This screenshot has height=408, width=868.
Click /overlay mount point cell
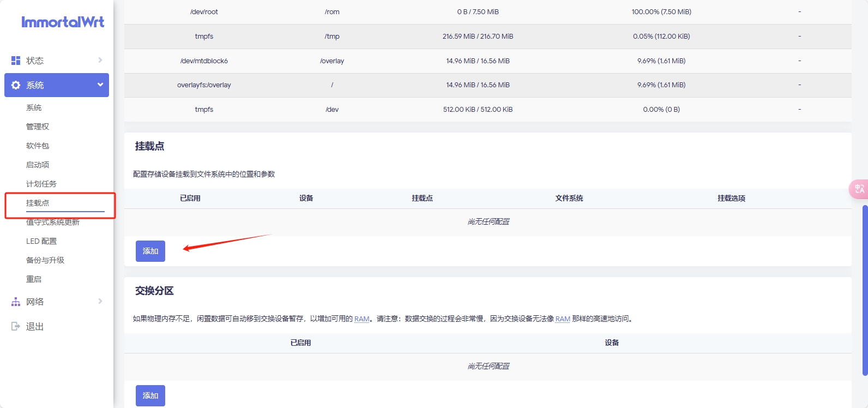click(332, 61)
